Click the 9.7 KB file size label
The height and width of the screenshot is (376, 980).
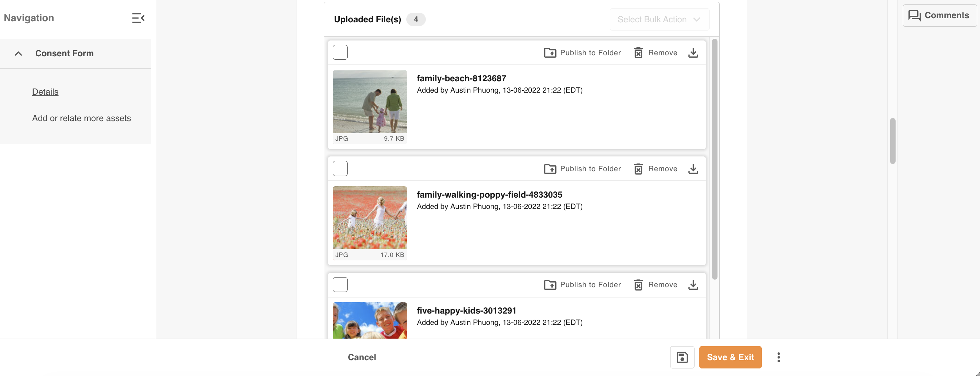pos(394,139)
